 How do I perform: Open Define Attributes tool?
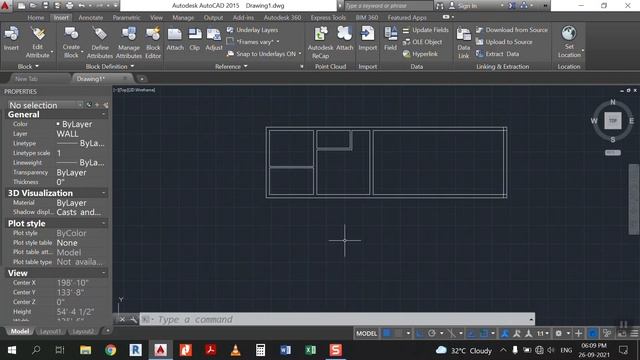click(x=100, y=42)
